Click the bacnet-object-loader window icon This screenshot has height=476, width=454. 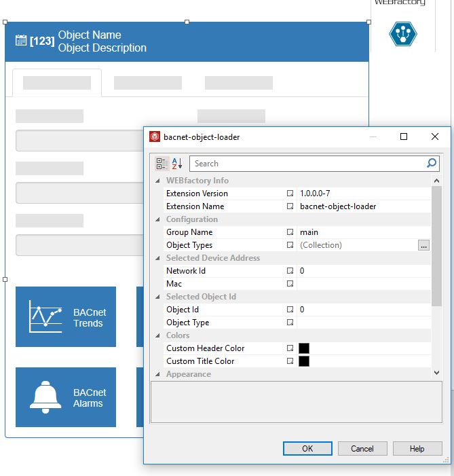pos(155,136)
